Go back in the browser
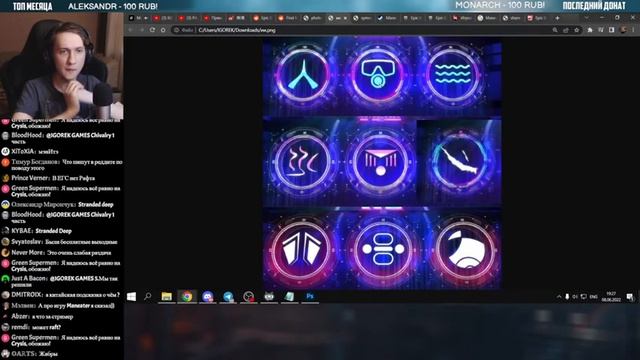The image size is (640, 360). coord(131,30)
